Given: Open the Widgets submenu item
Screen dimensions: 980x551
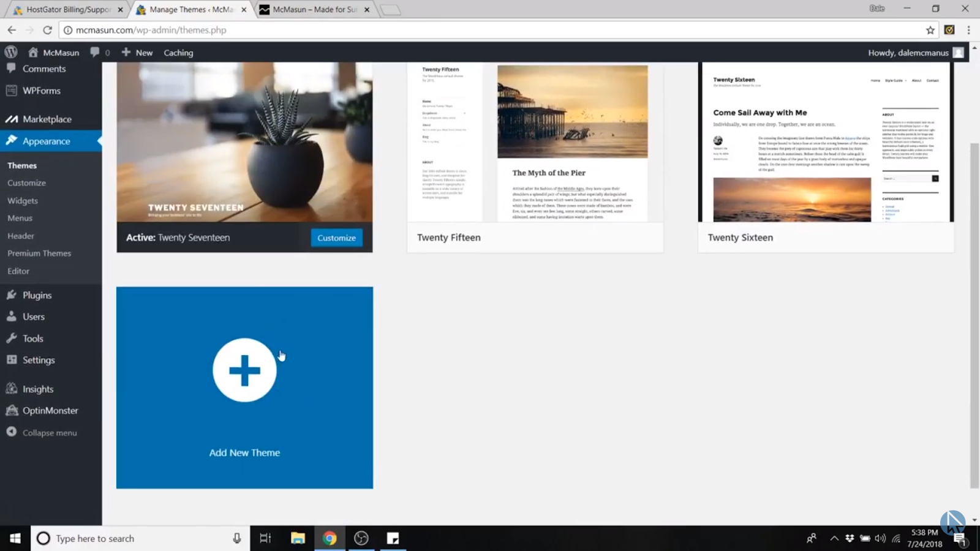Looking at the screenshot, I should pos(23,201).
